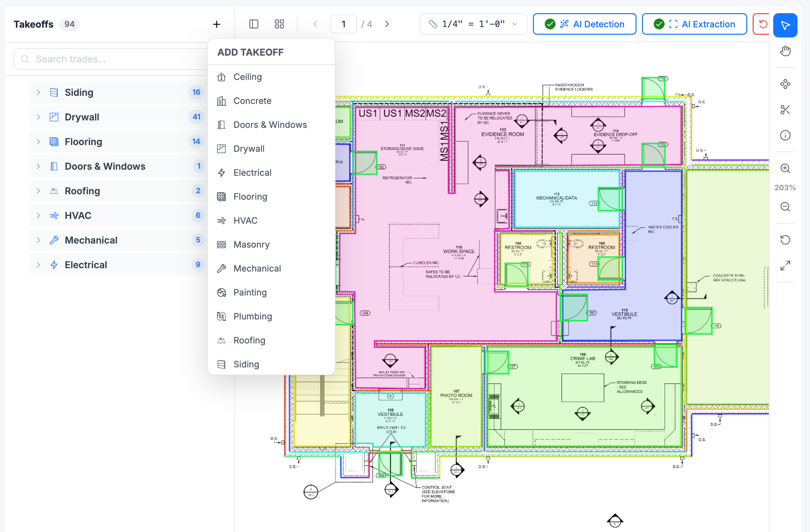
Task: Expand the Flooring takeoff group
Action: point(38,141)
